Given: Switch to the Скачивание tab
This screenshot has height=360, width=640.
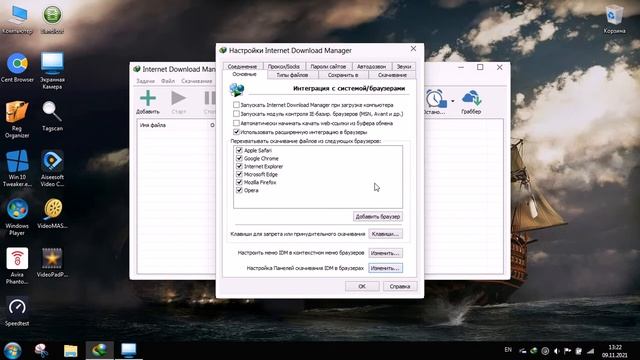Looking at the screenshot, I should click(392, 75).
